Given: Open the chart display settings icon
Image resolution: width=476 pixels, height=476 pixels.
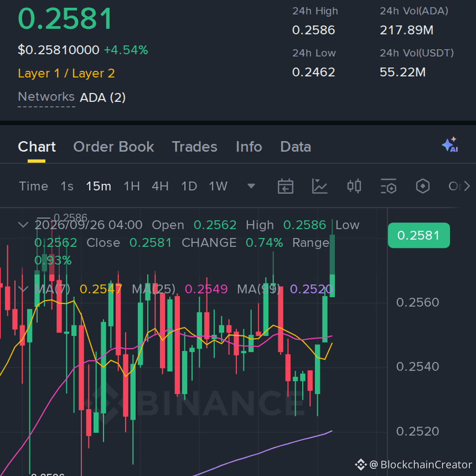Looking at the screenshot, I should coord(388,186).
